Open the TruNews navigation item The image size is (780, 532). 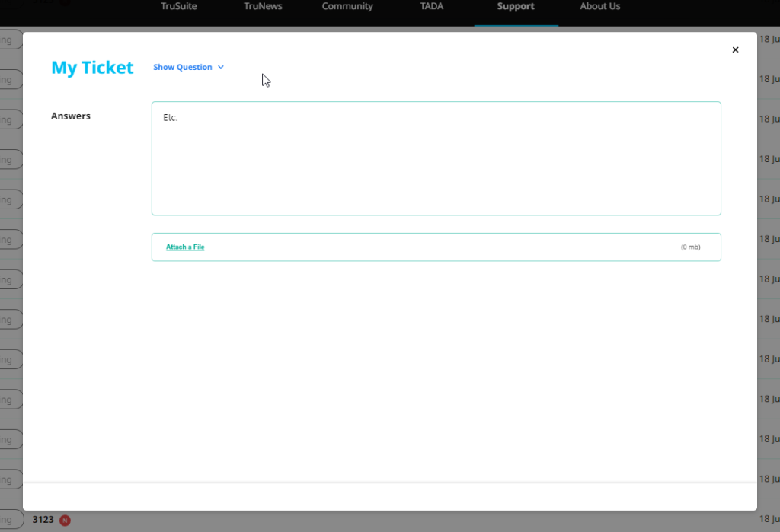tap(263, 7)
